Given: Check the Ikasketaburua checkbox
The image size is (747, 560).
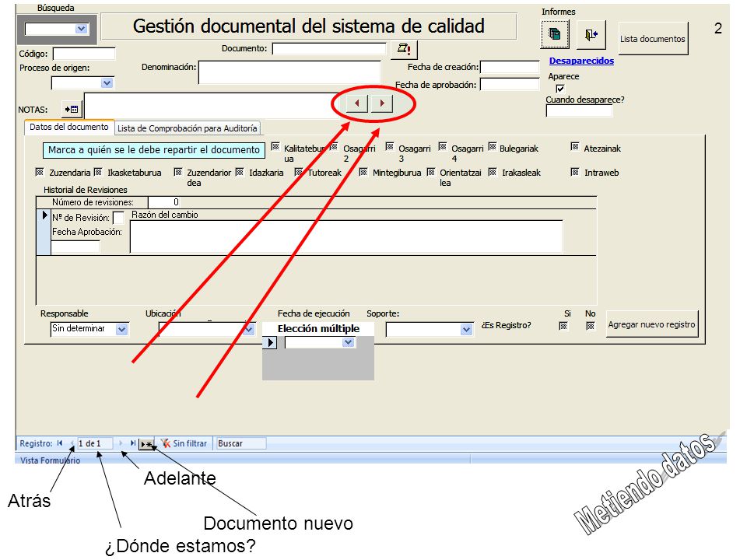Looking at the screenshot, I should point(98,172).
